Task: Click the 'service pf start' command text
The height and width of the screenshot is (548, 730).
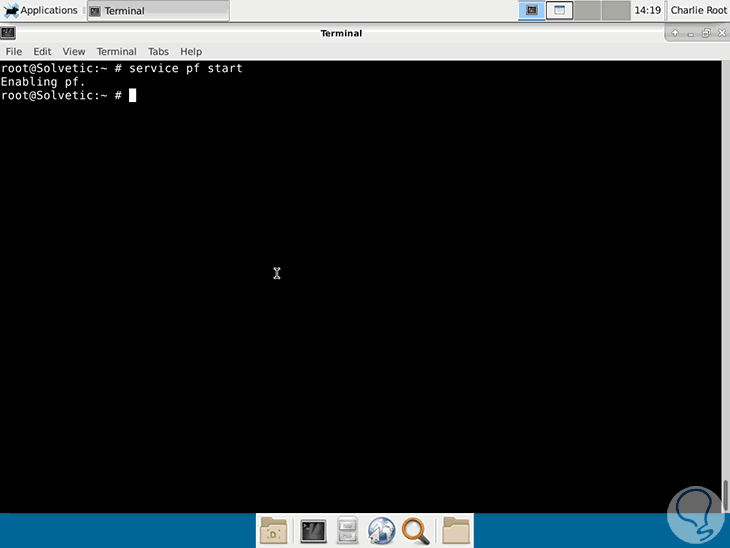Action: click(185, 68)
